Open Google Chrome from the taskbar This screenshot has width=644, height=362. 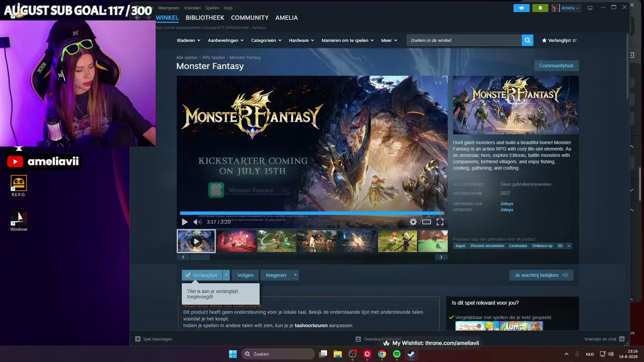pos(382,354)
